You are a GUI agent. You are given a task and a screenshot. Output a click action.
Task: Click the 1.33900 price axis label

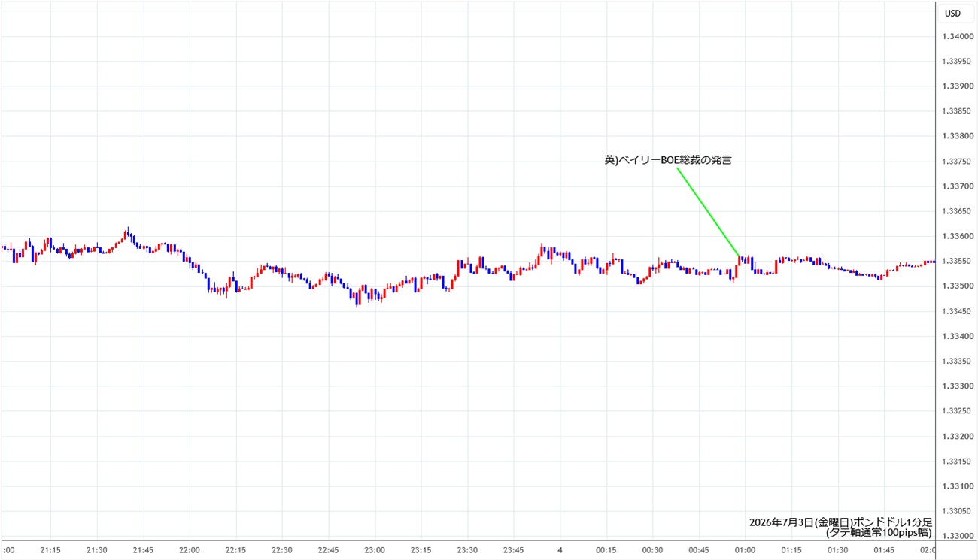click(x=956, y=86)
